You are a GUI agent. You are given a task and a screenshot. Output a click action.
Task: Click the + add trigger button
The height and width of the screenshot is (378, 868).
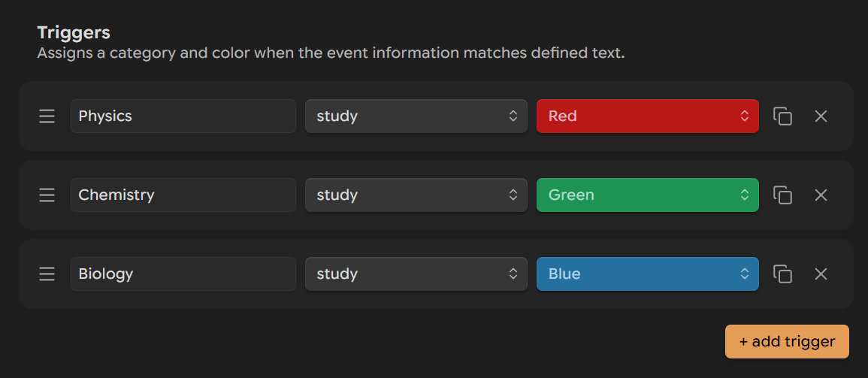click(787, 341)
